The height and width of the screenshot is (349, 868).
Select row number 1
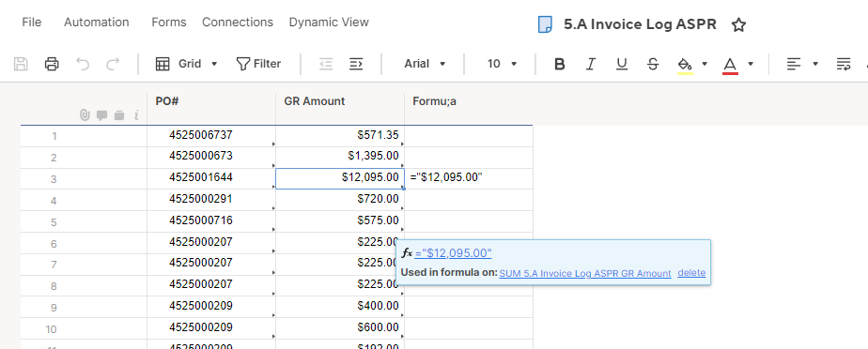click(54, 137)
